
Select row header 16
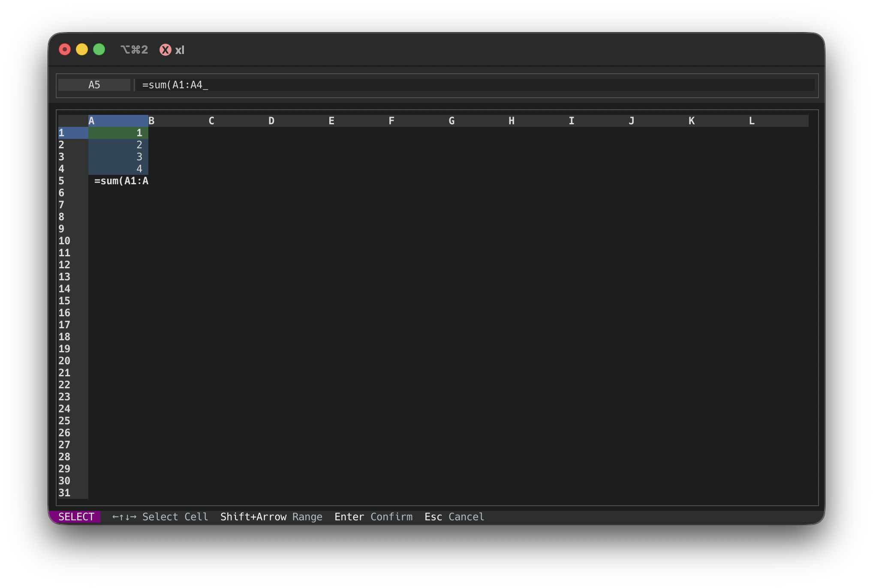point(73,313)
